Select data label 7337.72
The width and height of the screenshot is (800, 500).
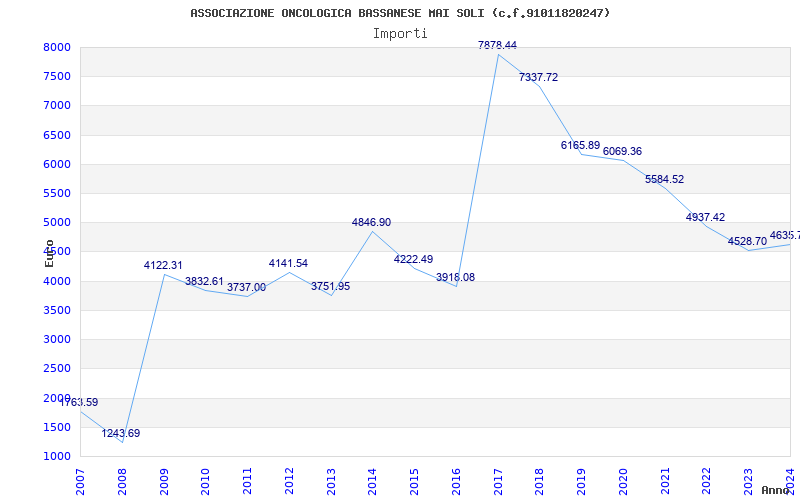pyautogui.click(x=538, y=78)
